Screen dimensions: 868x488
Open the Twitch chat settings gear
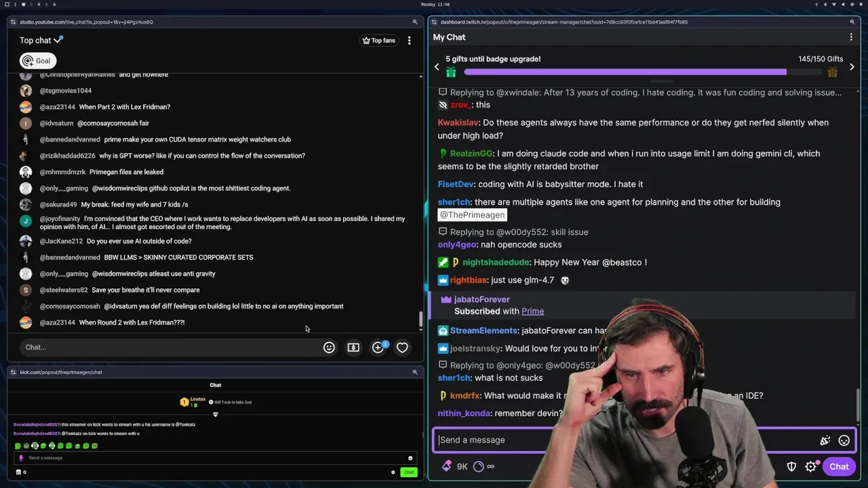tap(811, 466)
